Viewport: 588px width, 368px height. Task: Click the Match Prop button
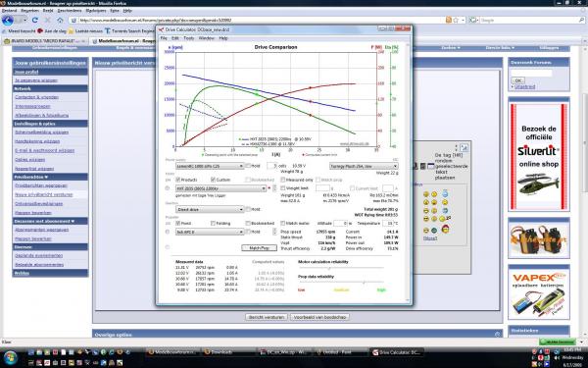(259, 248)
